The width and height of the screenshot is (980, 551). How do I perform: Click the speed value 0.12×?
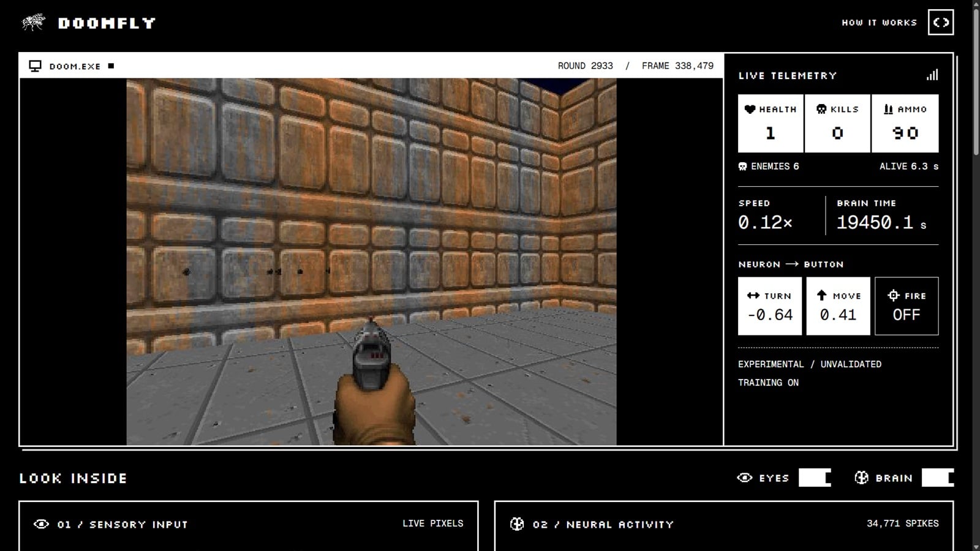tap(765, 222)
